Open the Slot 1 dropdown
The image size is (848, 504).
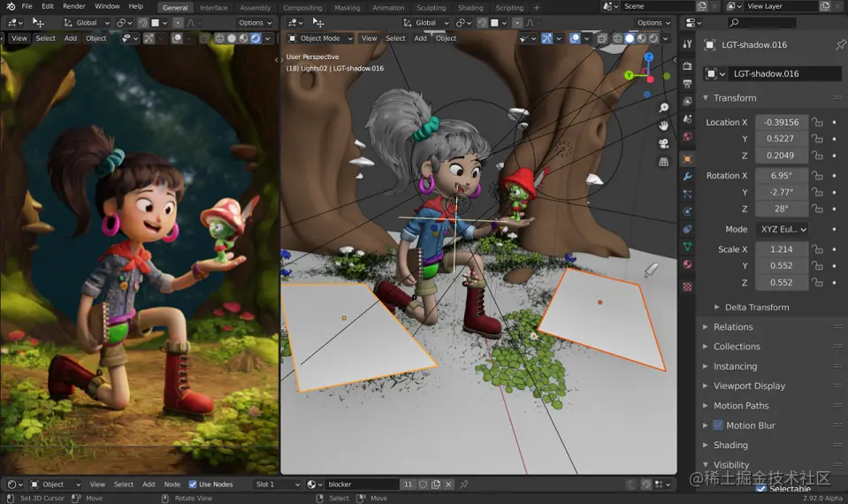[x=278, y=485]
